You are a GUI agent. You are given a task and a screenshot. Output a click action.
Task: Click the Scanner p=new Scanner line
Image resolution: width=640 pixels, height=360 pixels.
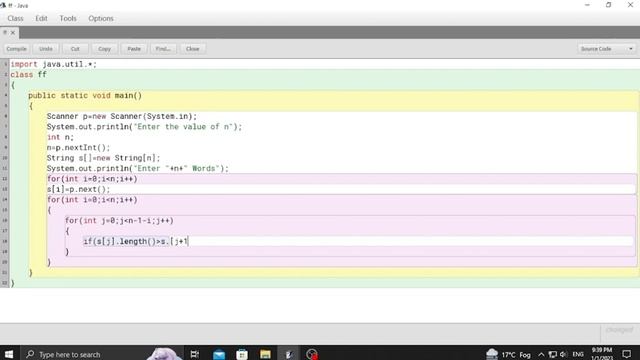coord(122,116)
